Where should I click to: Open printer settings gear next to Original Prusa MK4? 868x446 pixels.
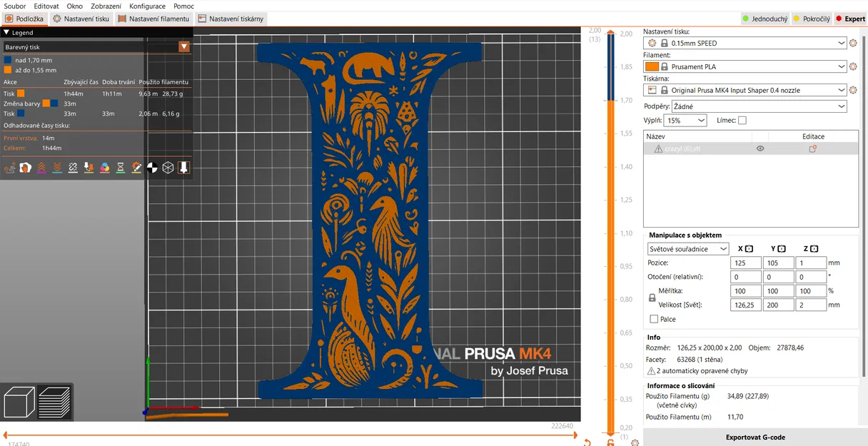853,90
